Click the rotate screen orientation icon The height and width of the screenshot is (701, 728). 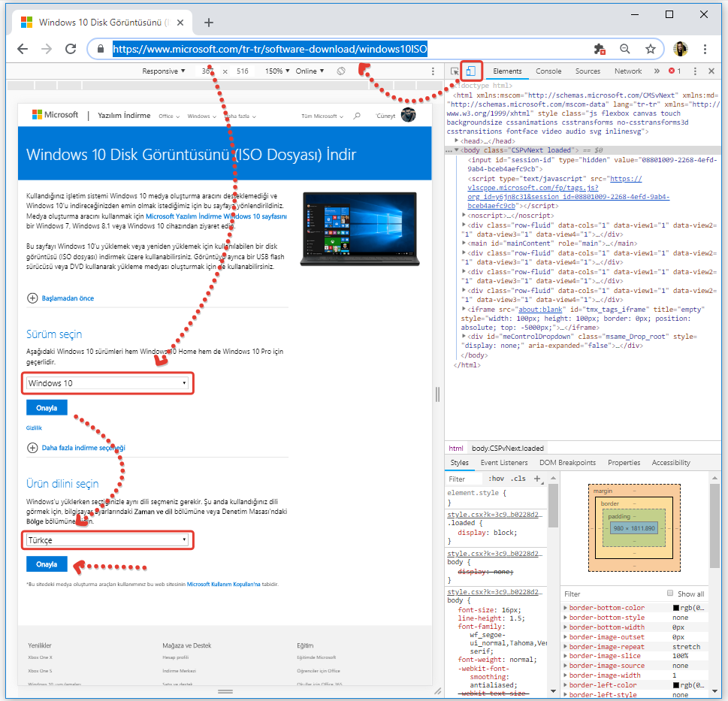(341, 71)
